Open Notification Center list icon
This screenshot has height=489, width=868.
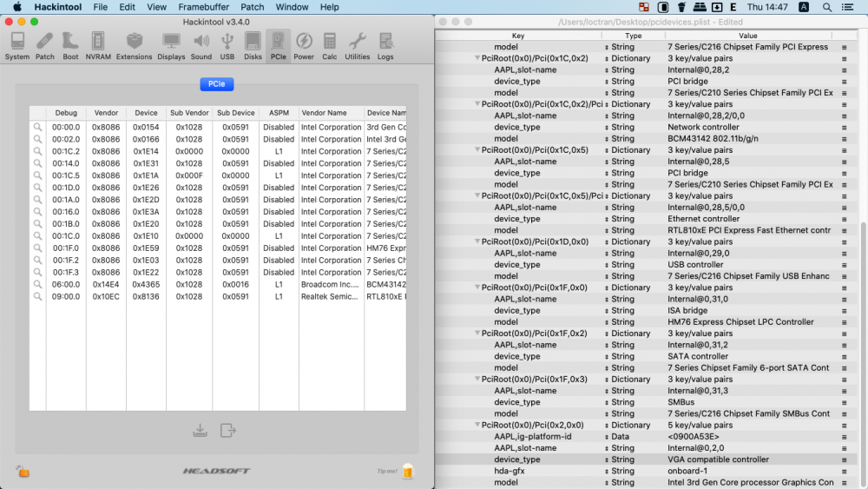pyautogui.click(x=847, y=7)
